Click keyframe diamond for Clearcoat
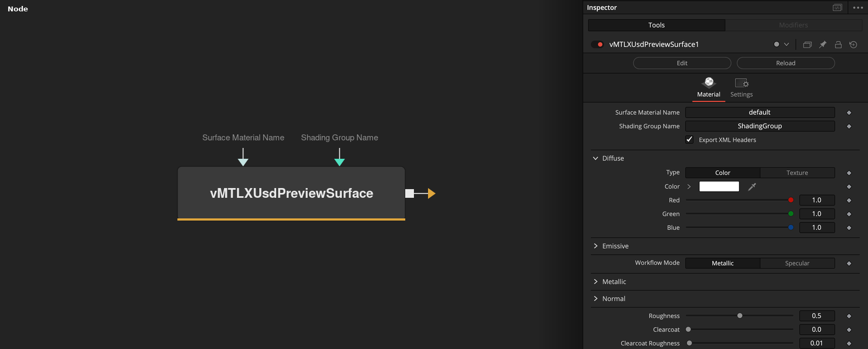 849,330
